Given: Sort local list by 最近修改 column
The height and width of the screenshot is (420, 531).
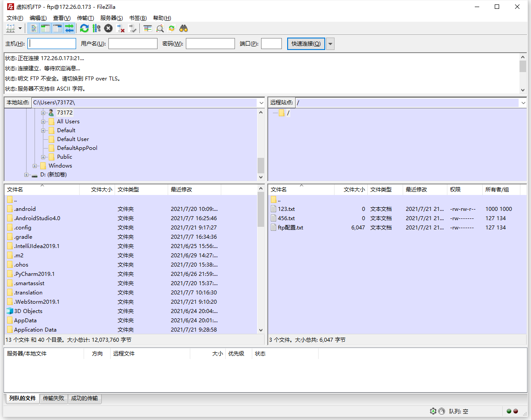Looking at the screenshot, I should [x=195, y=189].
